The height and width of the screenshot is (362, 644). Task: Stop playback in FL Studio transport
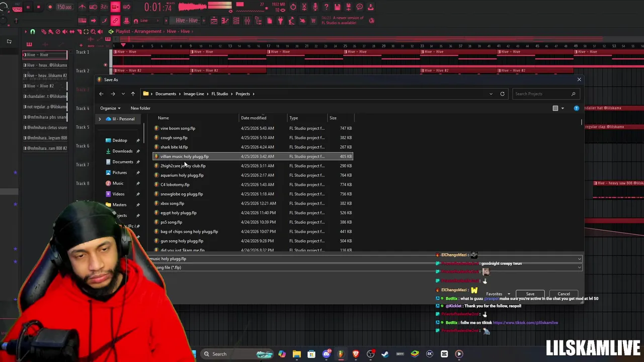[39, 7]
